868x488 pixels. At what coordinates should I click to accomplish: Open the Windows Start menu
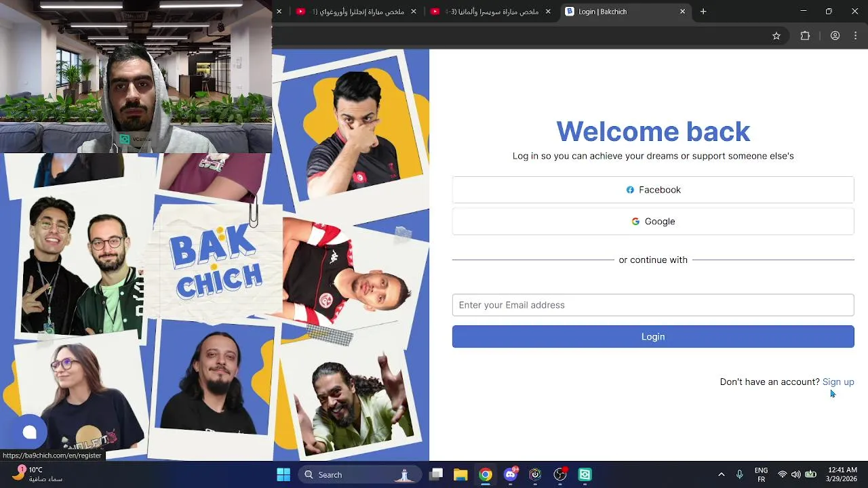coord(283,474)
